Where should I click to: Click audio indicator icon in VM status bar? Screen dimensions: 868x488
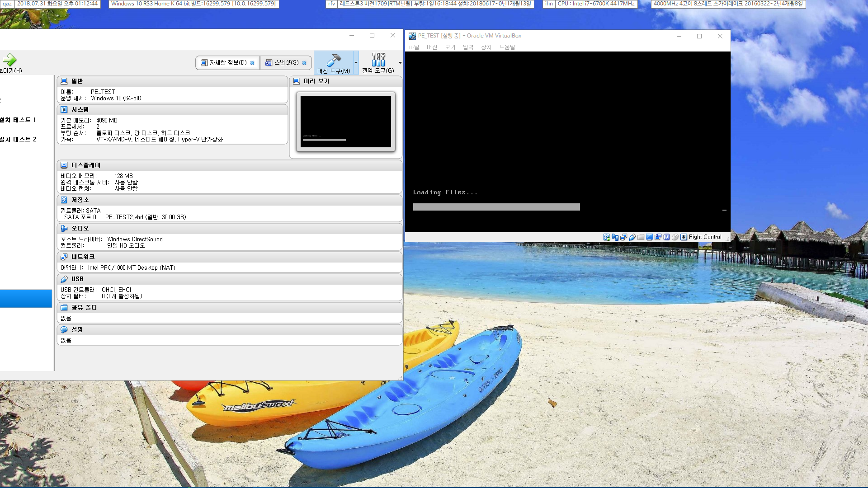[615, 237]
